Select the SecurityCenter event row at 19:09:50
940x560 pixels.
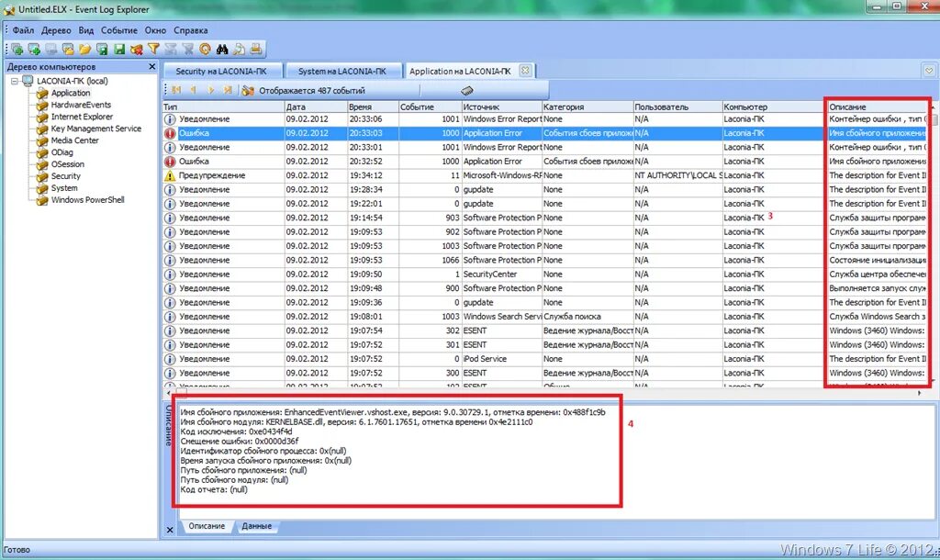(x=545, y=274)
